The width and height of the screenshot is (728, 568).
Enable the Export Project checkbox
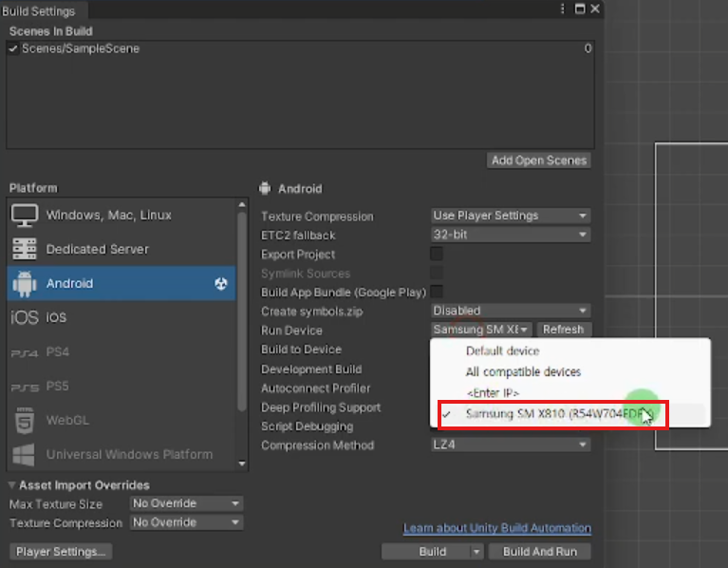point(437,254)
